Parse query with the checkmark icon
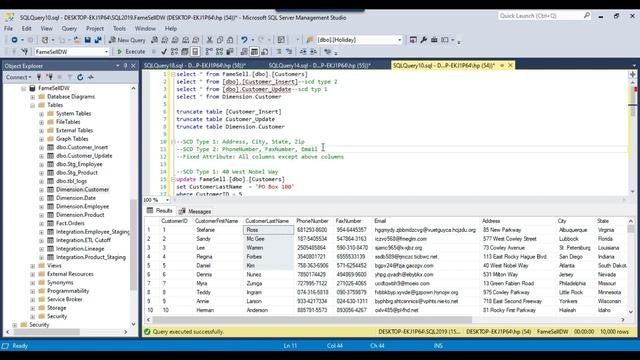640x360 pixels. tap(164, 52)
